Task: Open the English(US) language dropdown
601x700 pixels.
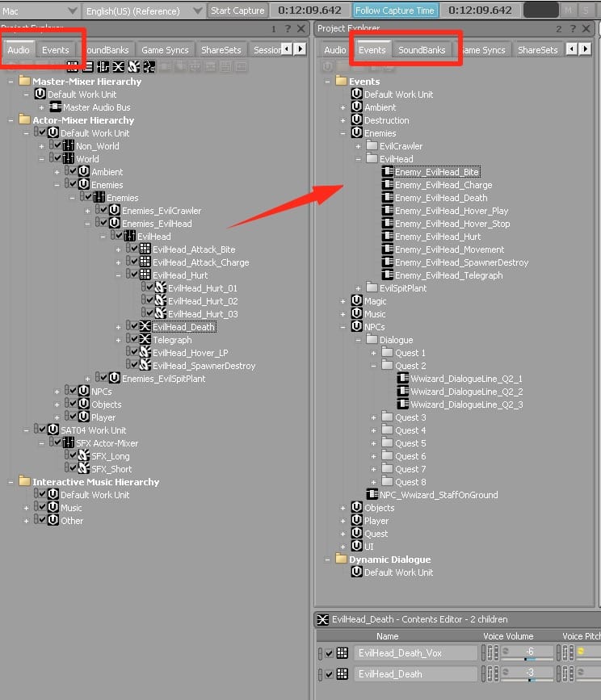Action: click(x=144, y=10)
